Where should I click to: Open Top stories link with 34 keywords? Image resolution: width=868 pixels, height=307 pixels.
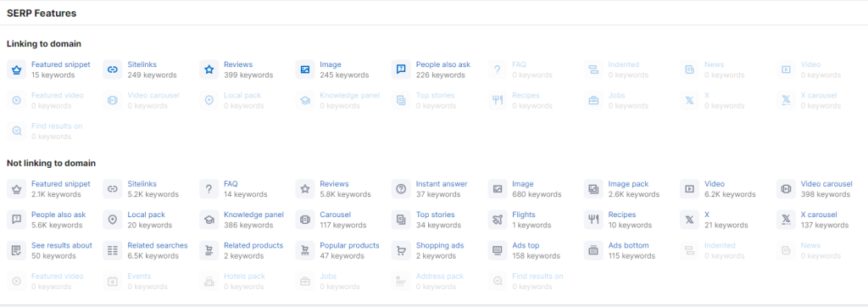(x=435, y=215)
